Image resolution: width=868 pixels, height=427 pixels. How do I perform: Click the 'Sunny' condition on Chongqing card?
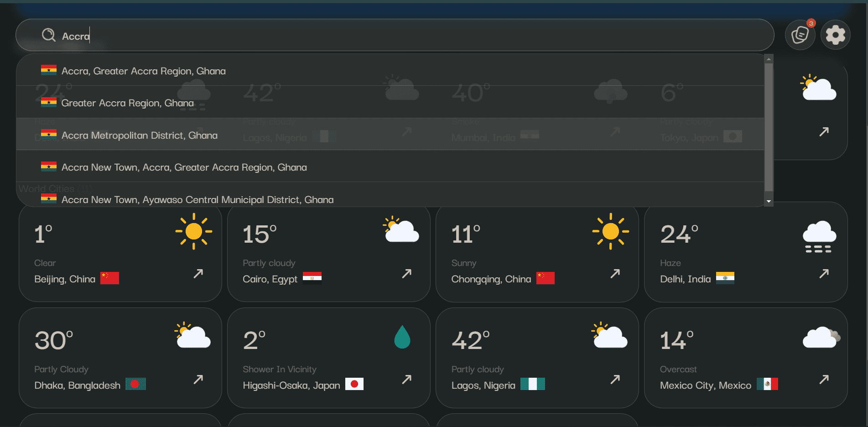coord(463,263)
